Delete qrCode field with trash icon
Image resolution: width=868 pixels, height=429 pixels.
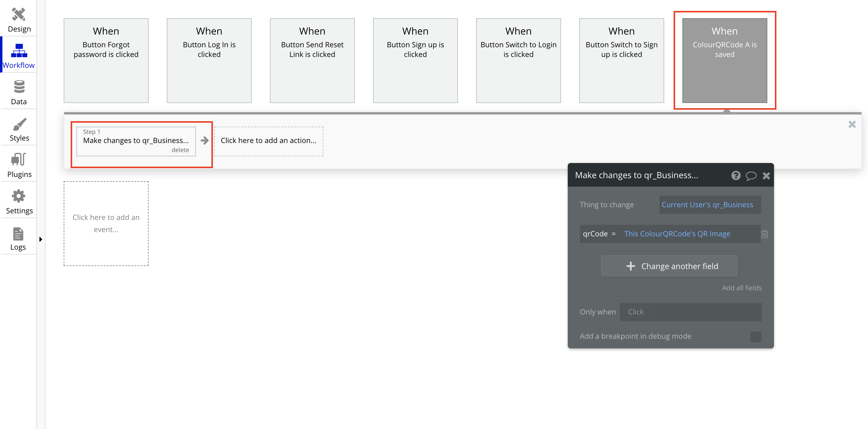coord(764,234)
